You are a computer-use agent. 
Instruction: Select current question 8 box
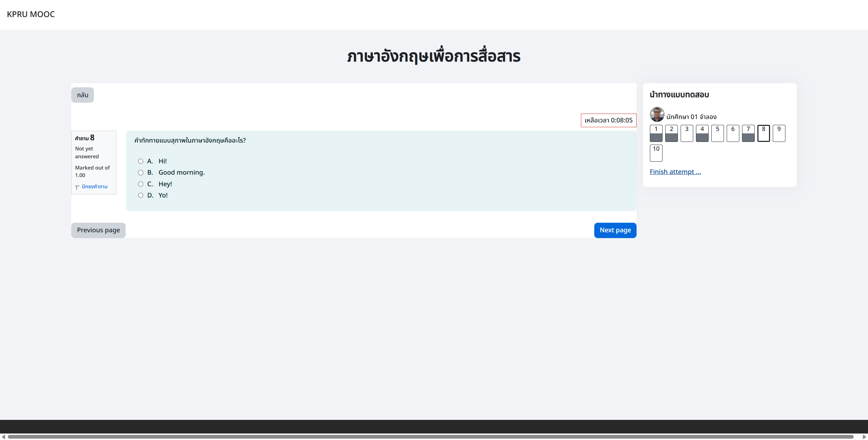coord(764,133)
